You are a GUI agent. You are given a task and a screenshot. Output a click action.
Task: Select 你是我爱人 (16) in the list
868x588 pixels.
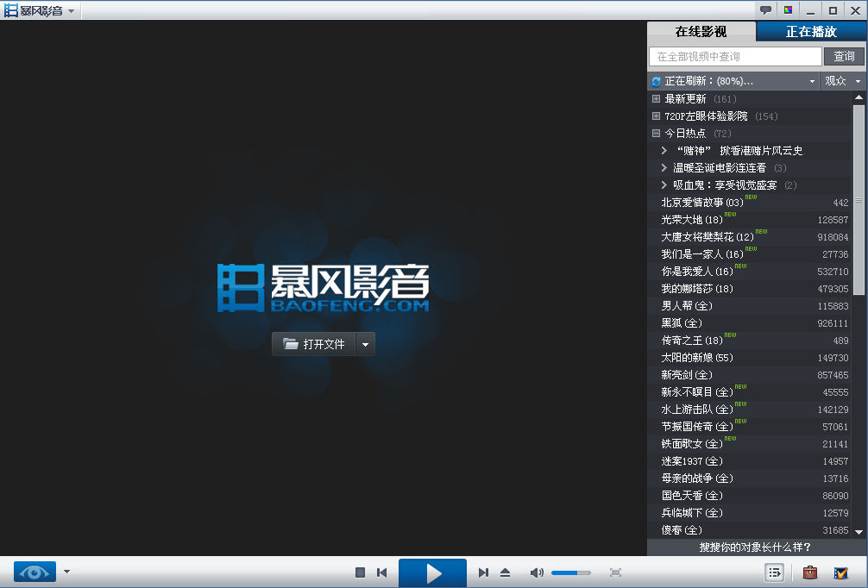[750, 271]
